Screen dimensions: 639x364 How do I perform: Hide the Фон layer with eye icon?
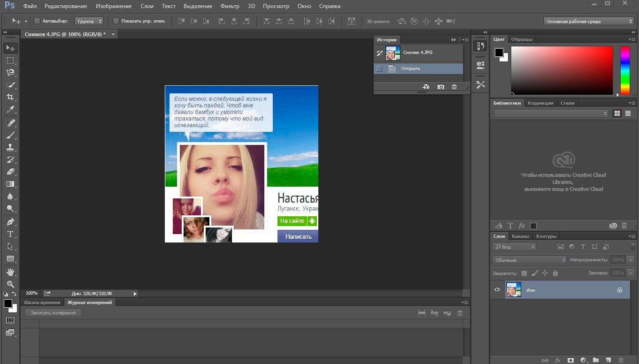pos(497,289)
